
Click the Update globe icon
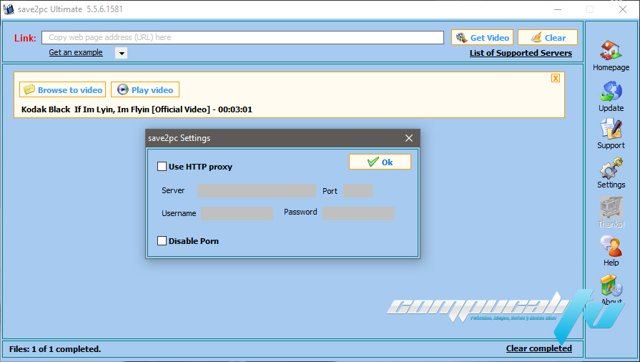tap(611, 91)
